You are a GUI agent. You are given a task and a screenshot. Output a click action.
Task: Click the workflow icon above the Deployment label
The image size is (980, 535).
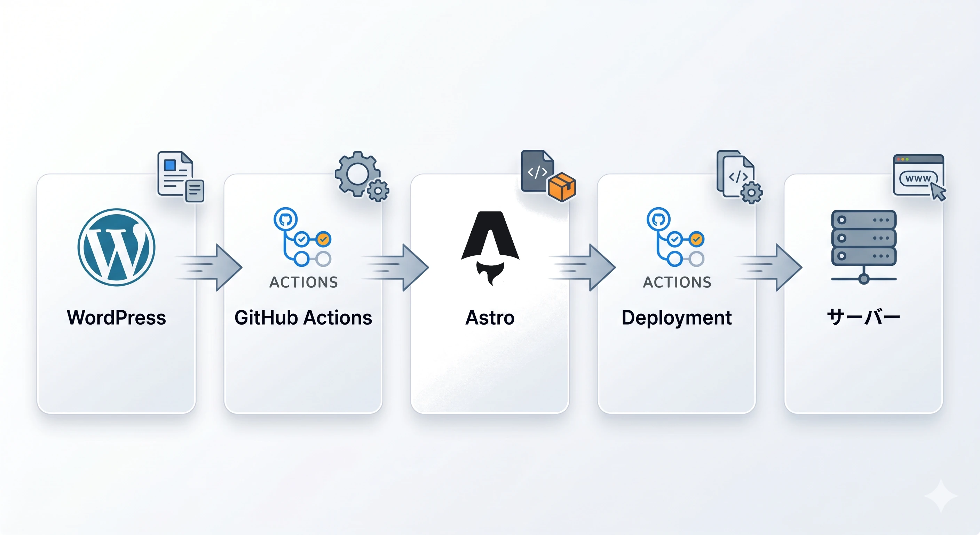675,237
